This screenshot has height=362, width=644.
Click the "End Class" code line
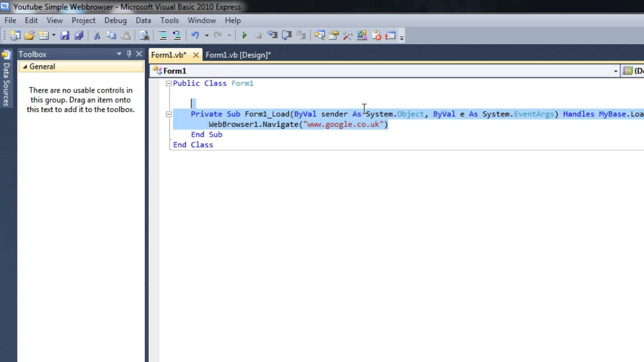coord(193,145)
